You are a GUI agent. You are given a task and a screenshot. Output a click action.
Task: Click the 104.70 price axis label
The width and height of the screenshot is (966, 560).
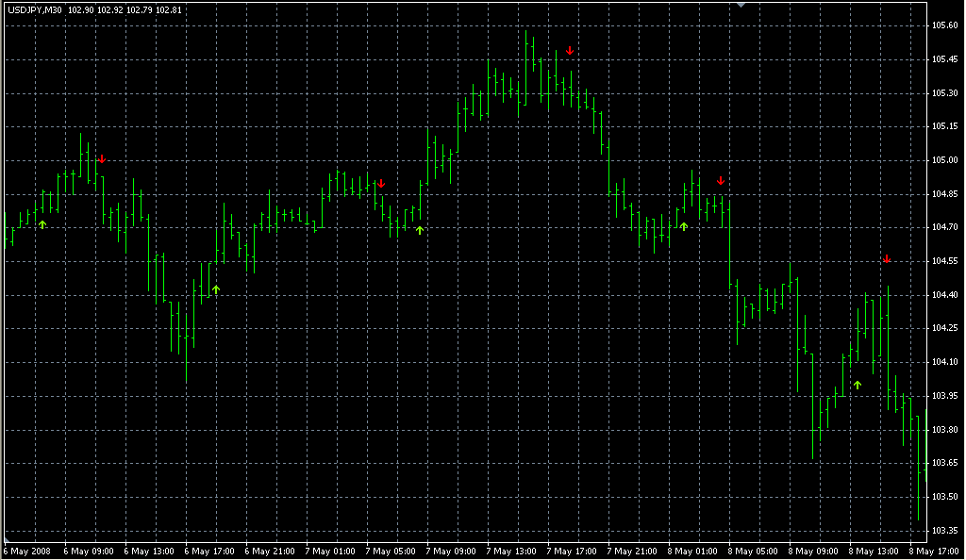tap(944, 227)
